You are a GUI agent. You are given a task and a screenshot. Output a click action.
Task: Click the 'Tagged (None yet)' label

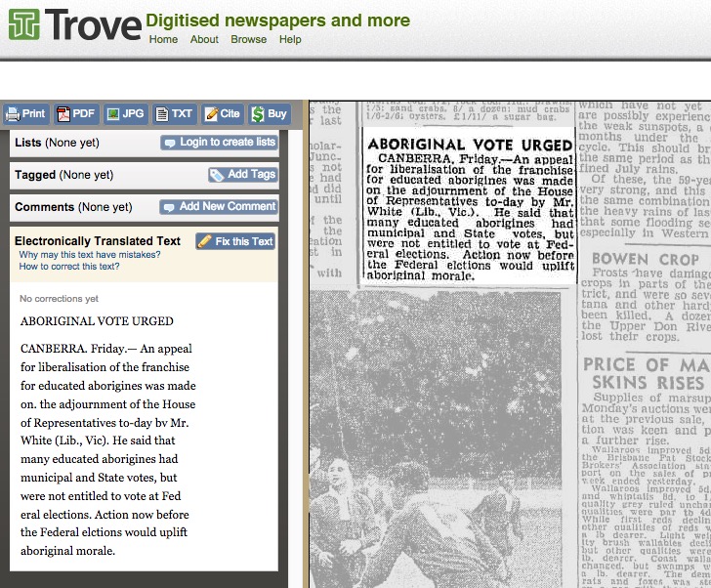tap(63, 175)
